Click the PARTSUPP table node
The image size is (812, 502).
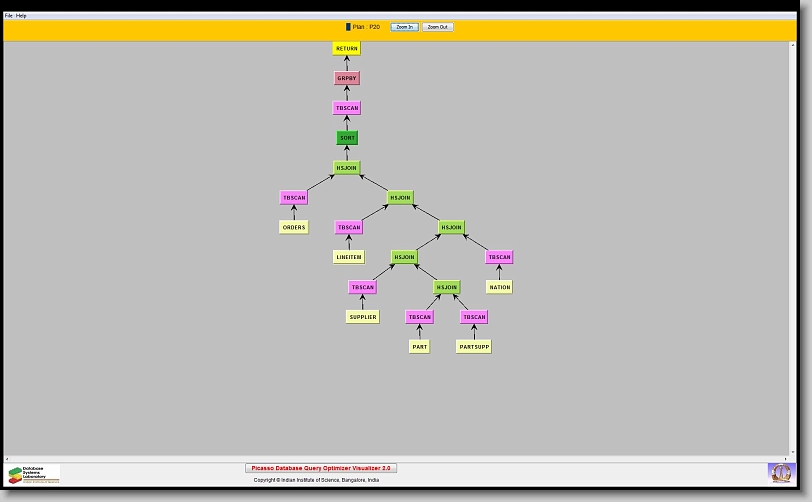click(x=474, y=347)
